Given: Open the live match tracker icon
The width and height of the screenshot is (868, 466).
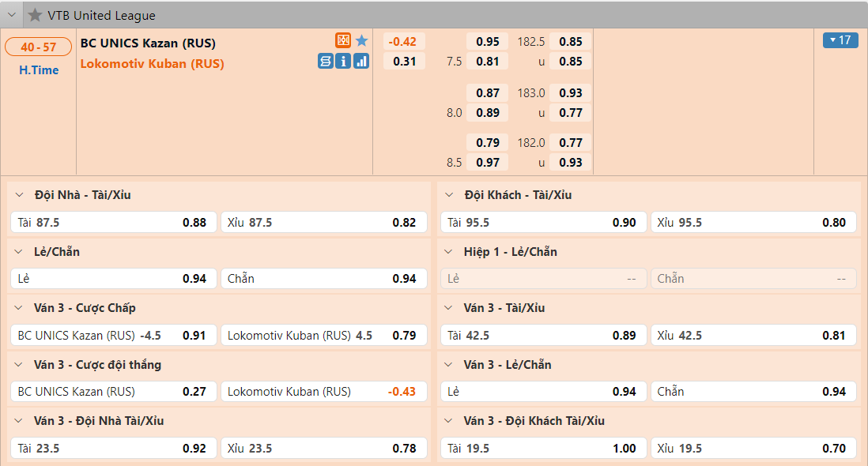Looking at the screenshot, I should (x=343, y=41).
